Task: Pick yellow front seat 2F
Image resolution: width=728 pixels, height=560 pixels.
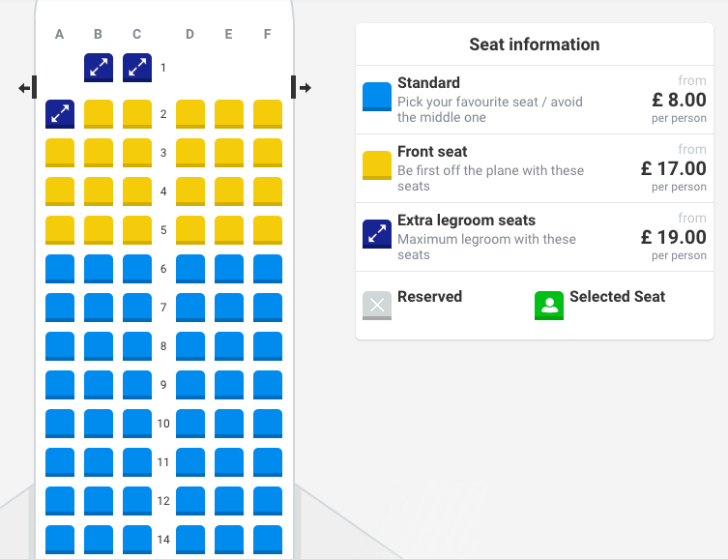Action: click(268, 114)
